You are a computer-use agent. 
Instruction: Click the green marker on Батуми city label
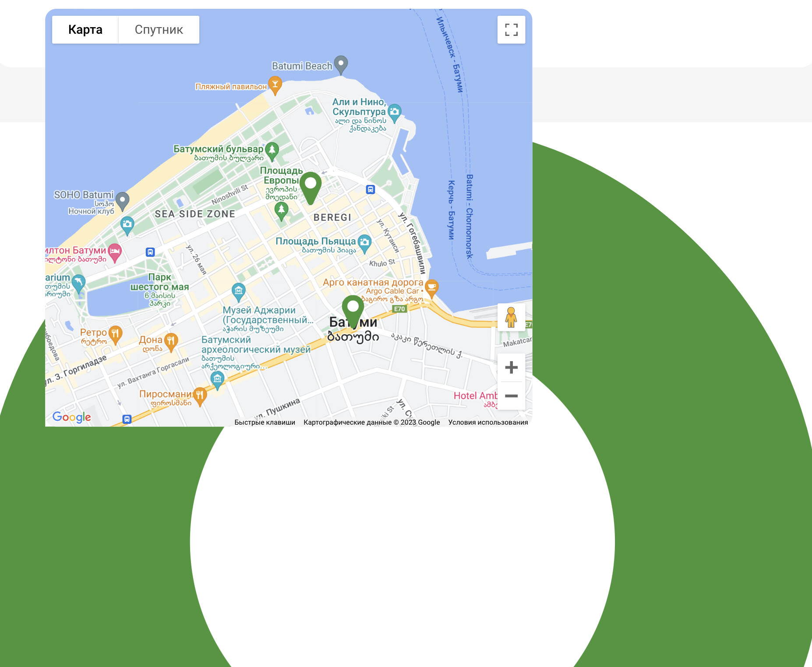353,311
